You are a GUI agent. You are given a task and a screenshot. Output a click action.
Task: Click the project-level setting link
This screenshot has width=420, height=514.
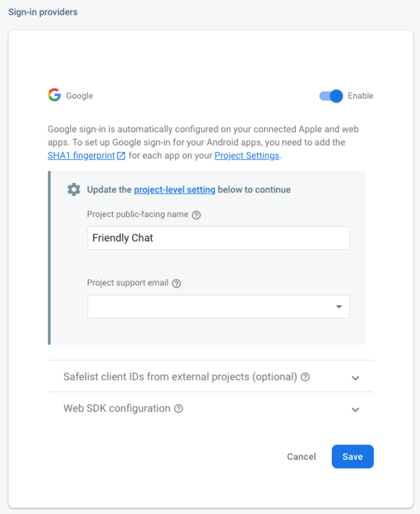tap(174, 189)
